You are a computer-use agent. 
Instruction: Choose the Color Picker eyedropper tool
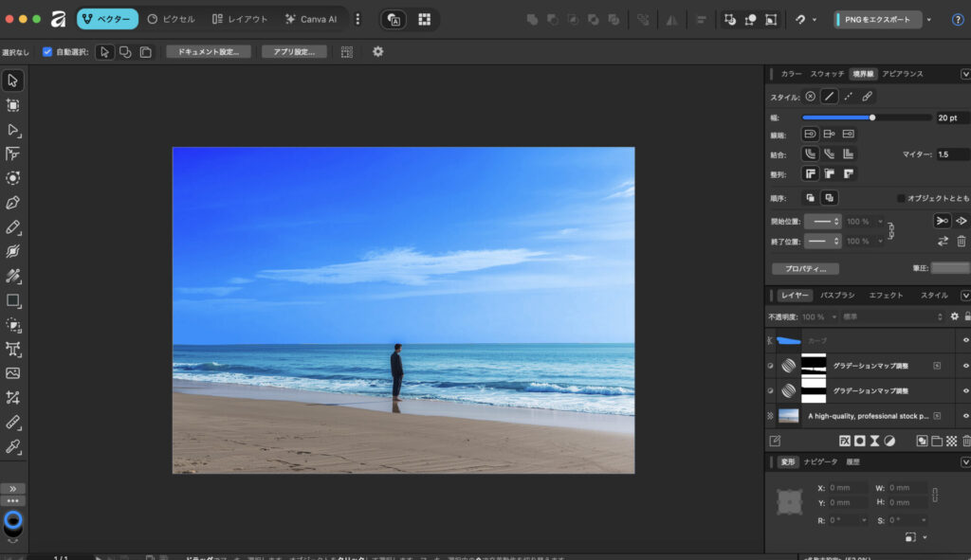pyautogui.click(x=13, y=446)
